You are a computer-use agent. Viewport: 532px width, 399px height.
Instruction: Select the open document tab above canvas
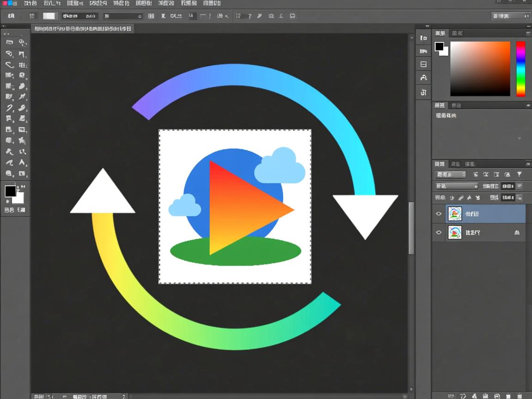click(82, 29)
